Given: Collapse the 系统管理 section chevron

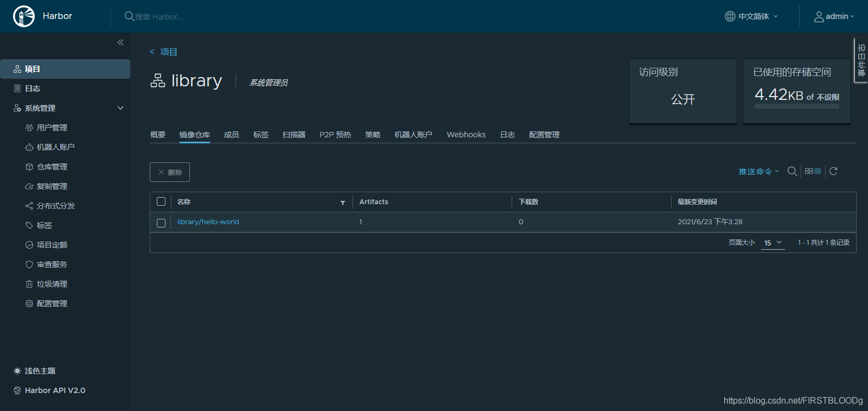Looking at the screenshot, I should click(120, 108).
